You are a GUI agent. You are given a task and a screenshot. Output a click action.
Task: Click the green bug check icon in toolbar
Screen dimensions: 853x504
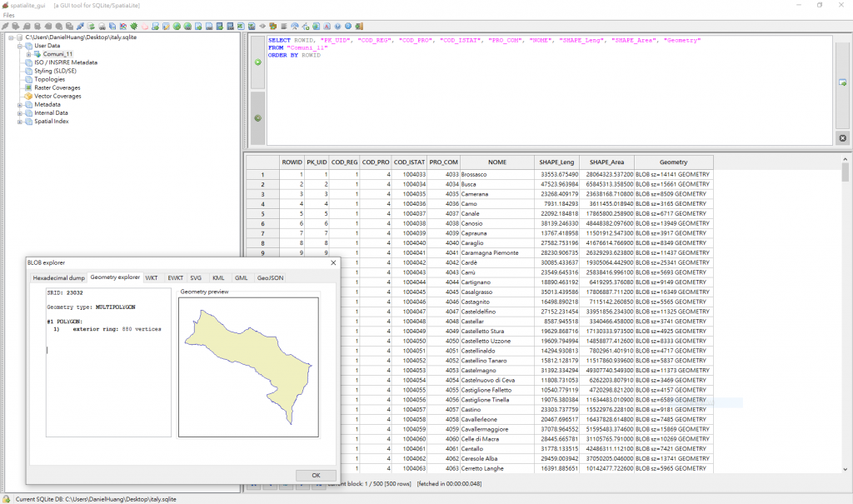click(134, 26)
